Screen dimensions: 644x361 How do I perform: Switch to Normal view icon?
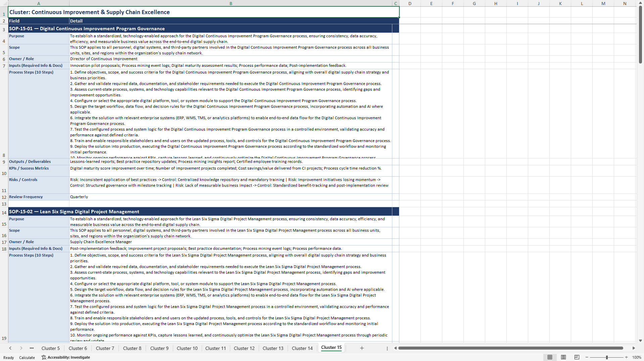pos(550,357)
